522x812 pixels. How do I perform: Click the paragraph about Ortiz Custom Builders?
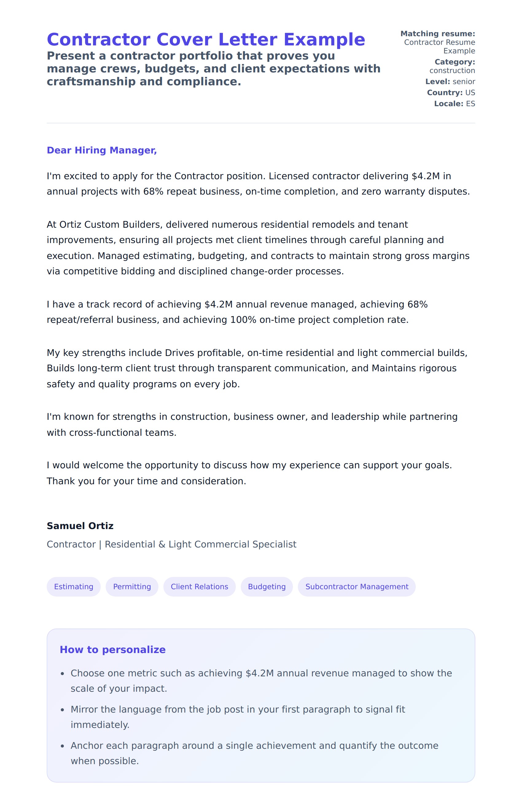pos(258,248)
